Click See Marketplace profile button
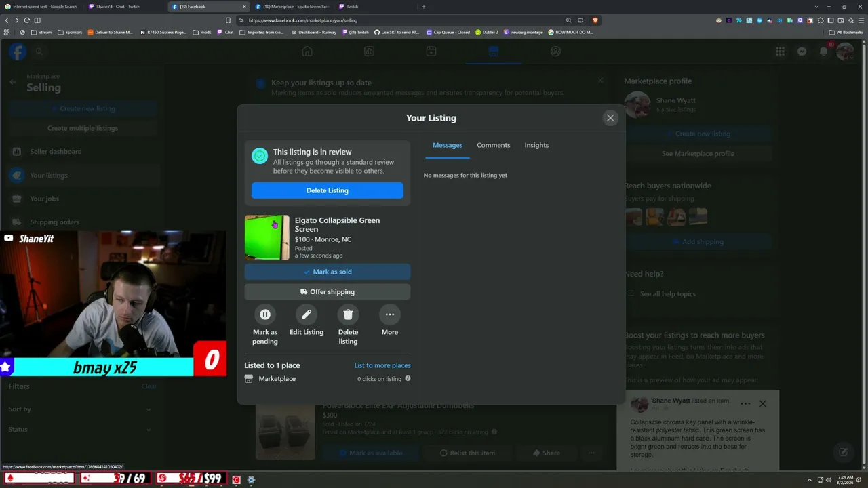 coord(698,154)
